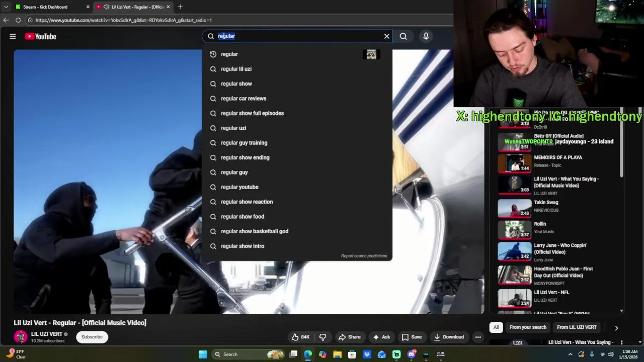Screen dimensions: 644x362
Task: Pick the 'regular show food' suggestion
Action: tap(297, 216)
